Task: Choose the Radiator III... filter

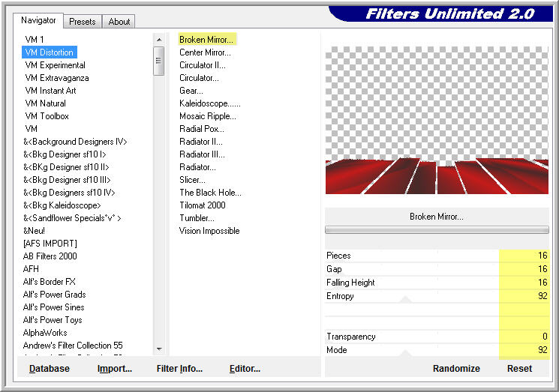Action: point(202,154)
